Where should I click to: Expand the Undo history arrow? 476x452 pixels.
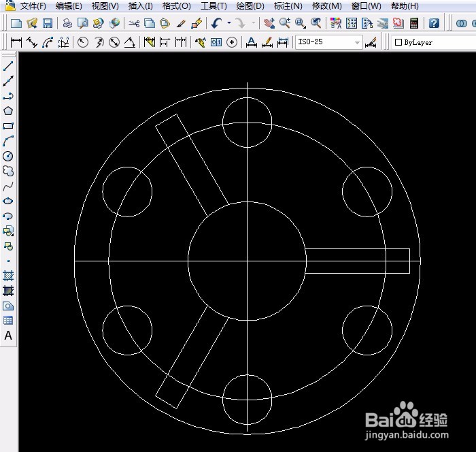tap(229, 22)
